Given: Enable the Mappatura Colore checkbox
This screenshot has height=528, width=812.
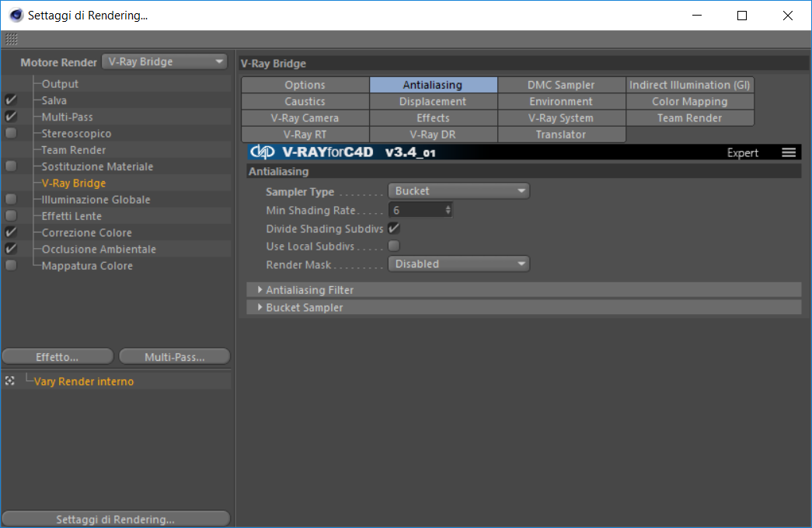Looking at the screenshot, I should click(11, 265).
